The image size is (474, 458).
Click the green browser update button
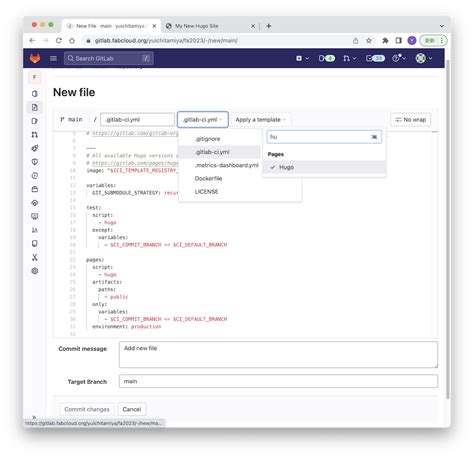[433, 41]
